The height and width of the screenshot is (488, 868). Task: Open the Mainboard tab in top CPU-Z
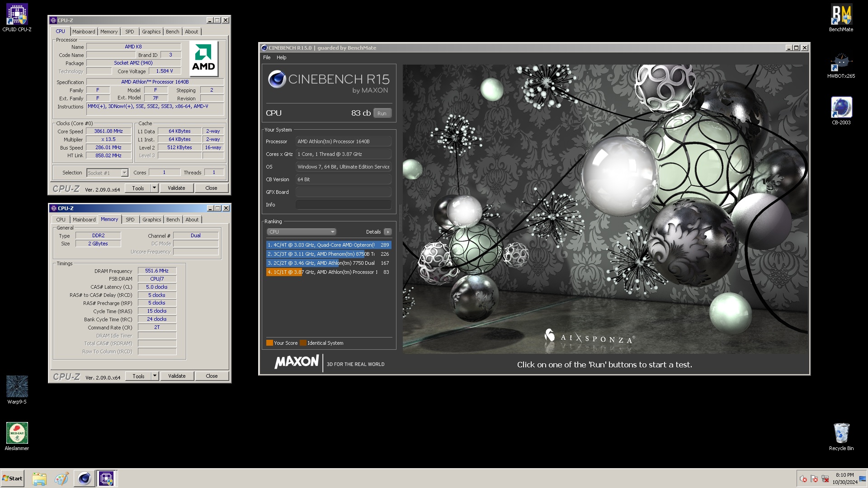click(84, 32)
